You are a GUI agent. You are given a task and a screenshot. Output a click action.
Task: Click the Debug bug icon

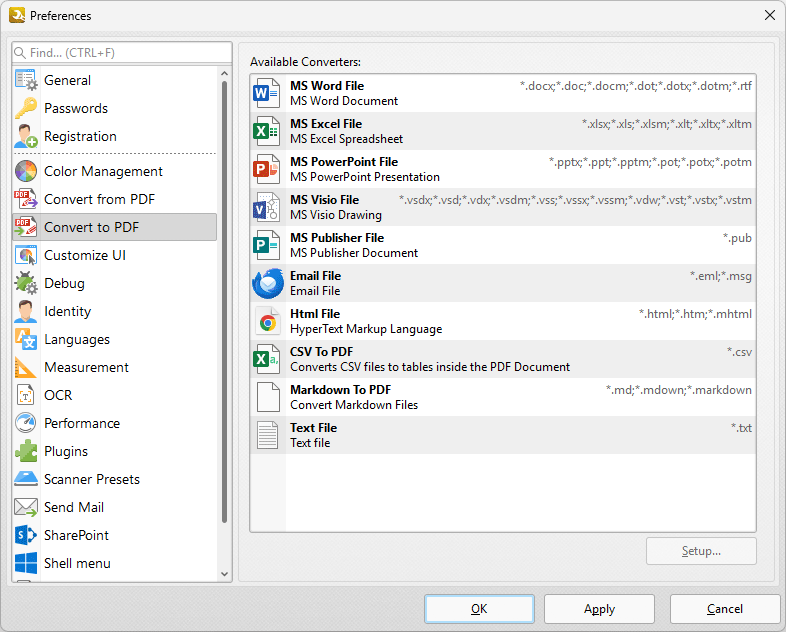coord(26,283)
